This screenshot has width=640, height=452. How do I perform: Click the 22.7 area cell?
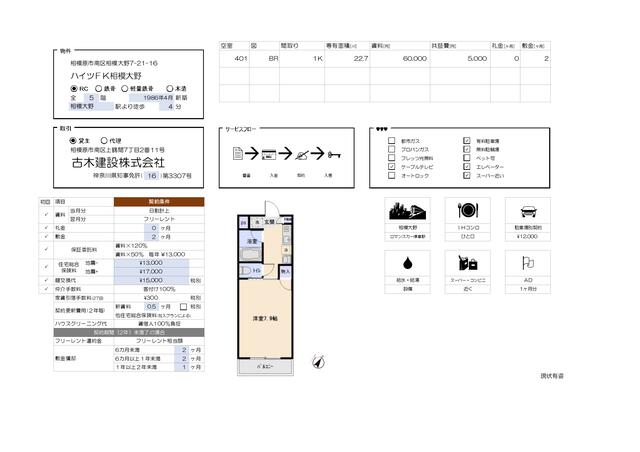(347, 59)
